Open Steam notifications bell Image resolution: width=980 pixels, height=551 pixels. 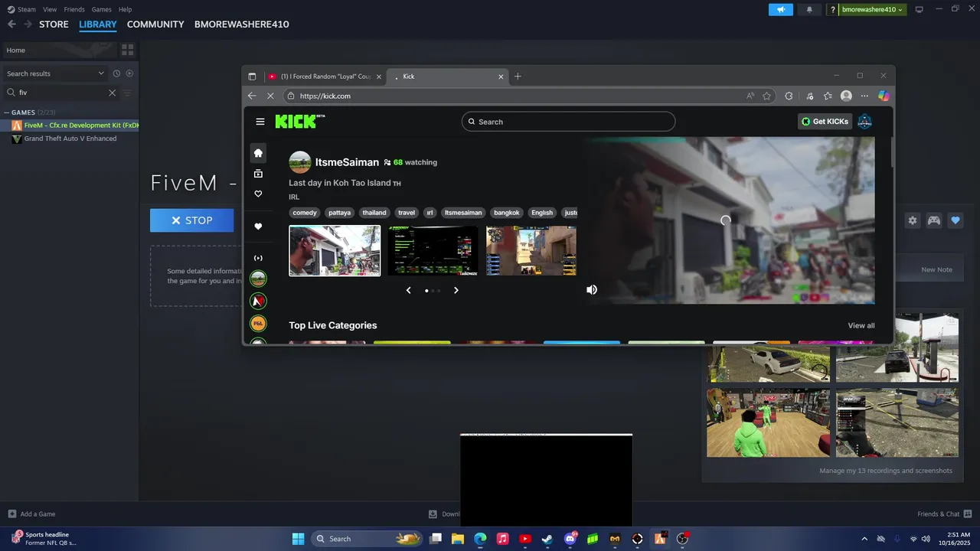click(x=809, y=9)
